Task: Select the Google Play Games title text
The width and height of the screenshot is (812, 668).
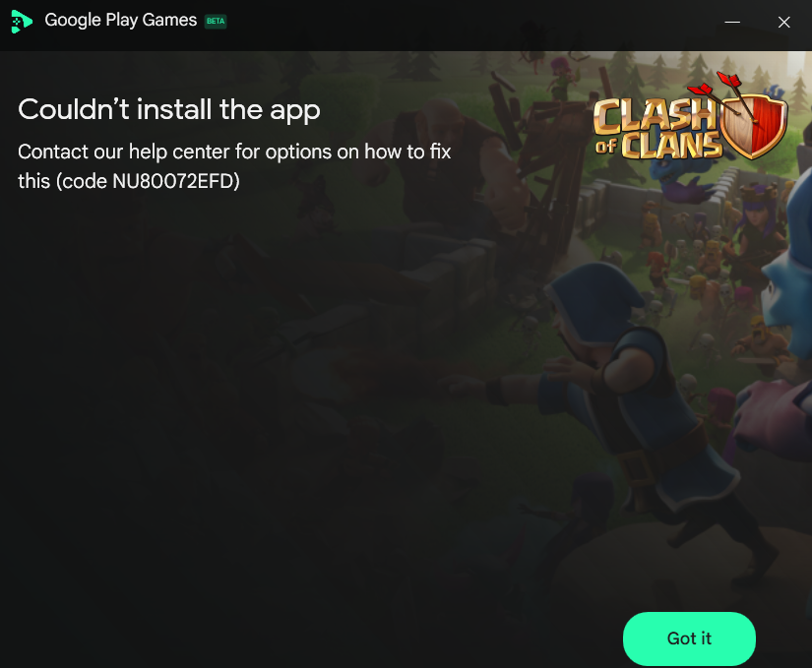Action: pyautogui.click(x=121, y=21)
